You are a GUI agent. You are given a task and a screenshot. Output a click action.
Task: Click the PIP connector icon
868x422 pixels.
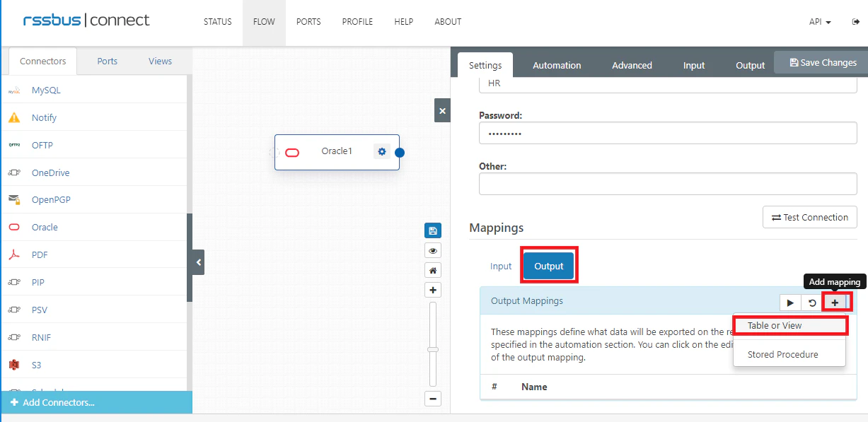pos(14,282)
